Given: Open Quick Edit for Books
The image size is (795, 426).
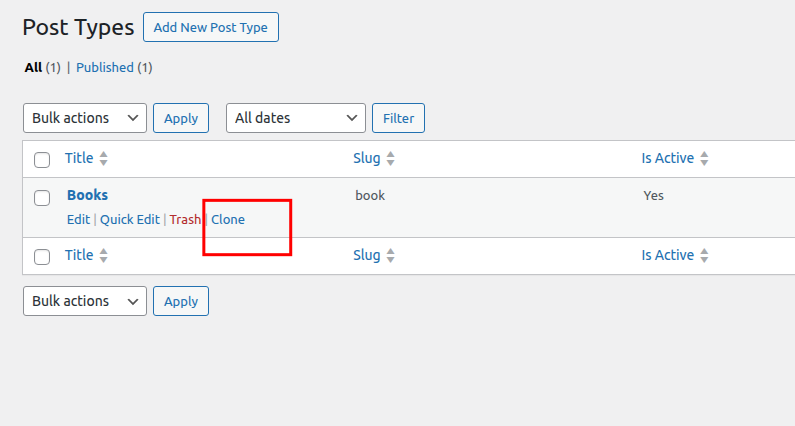Looking at the screenshot, I should pos(130,220).
